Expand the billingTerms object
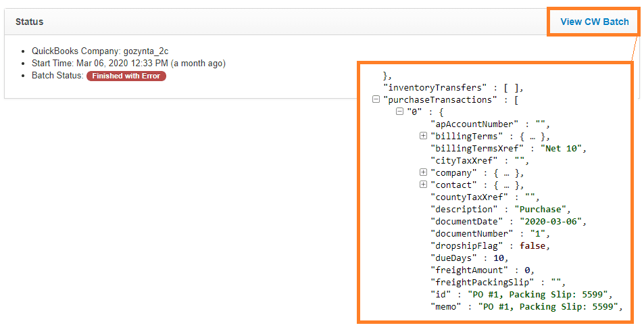 click(424, 136)
